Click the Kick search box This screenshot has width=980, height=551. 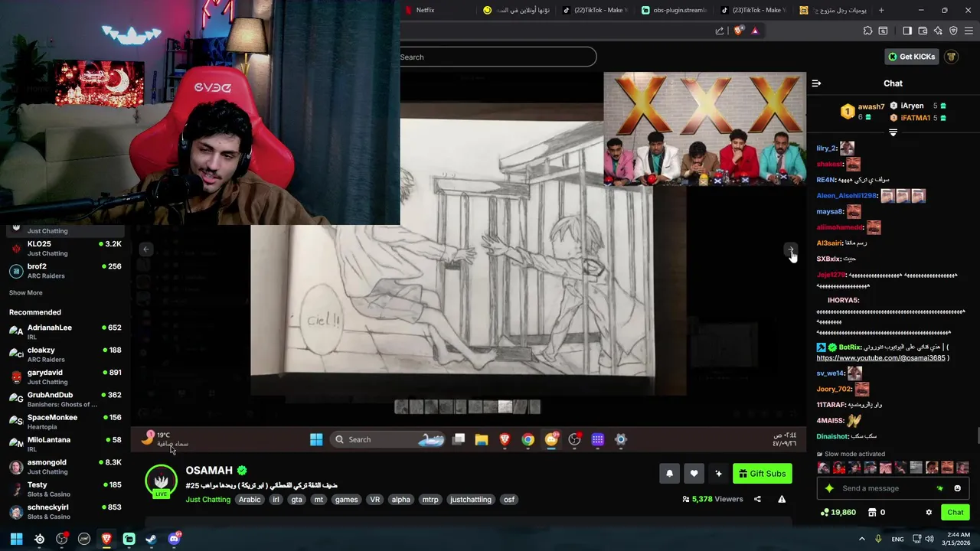[498, 57]
